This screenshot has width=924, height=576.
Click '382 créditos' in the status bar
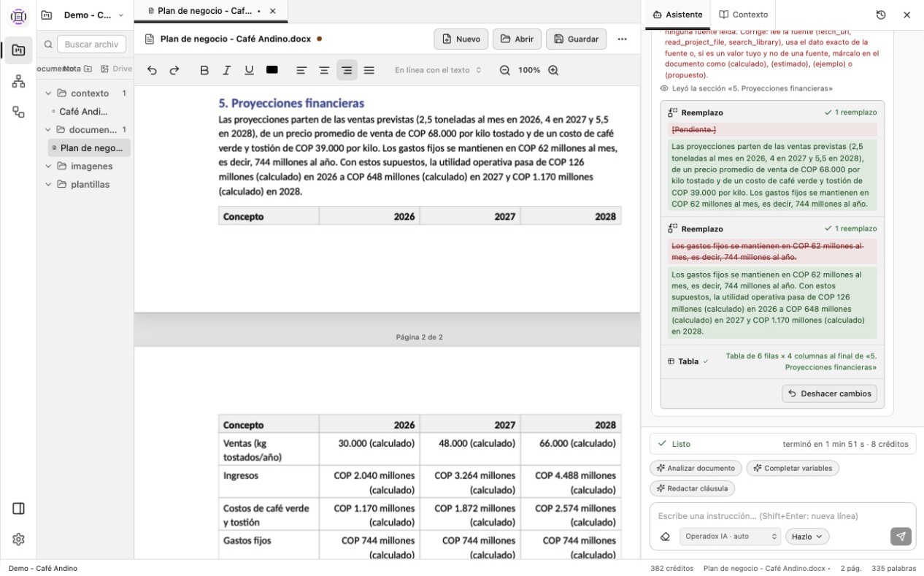point(671,568)
